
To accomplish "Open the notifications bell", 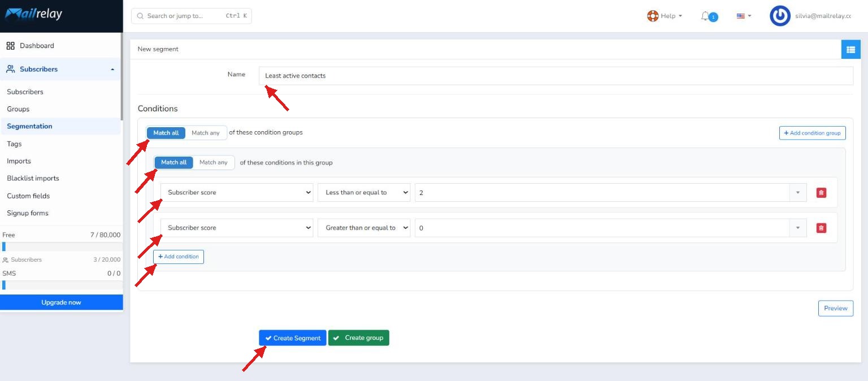I will coord(705,16).
